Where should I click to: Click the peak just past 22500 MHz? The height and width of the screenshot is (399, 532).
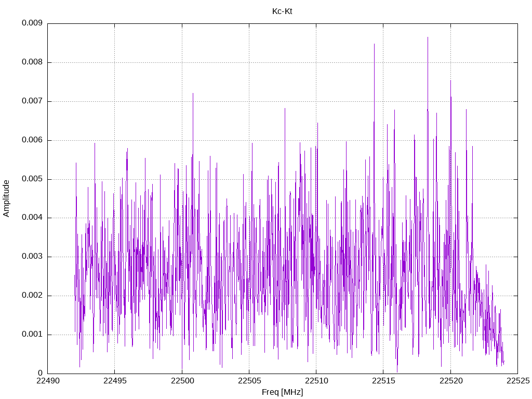(193, 94)
